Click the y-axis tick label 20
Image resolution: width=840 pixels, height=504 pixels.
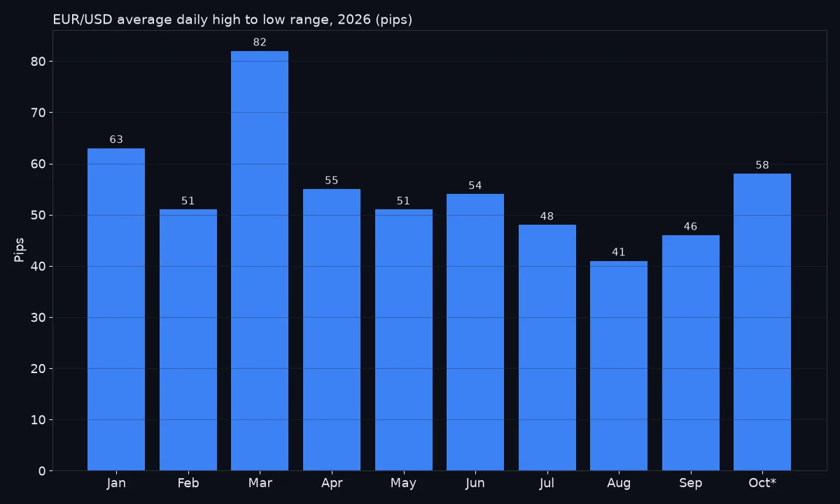coord(38,369)
